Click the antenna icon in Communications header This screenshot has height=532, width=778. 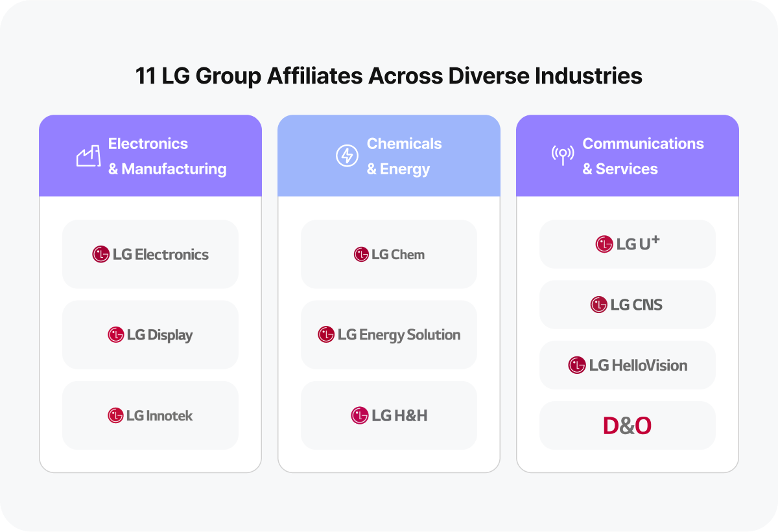562,156
